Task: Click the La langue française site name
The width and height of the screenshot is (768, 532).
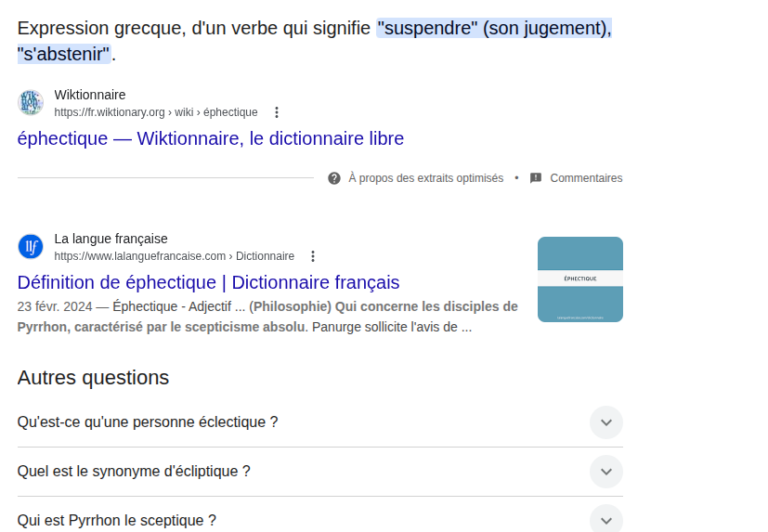Action: 111,239
